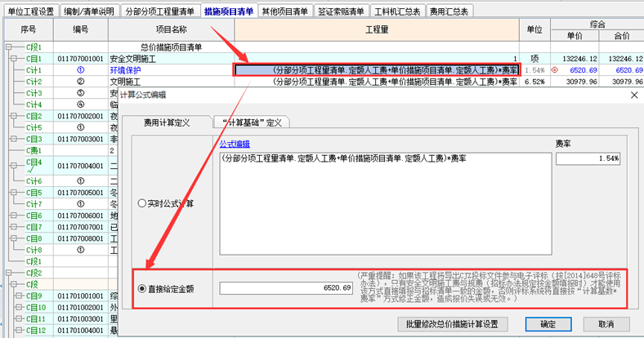Image resolution: width=644 pixels, height=338 pixels.
Task: Click the 文明施工 item name
Action: tap(125, 82)
